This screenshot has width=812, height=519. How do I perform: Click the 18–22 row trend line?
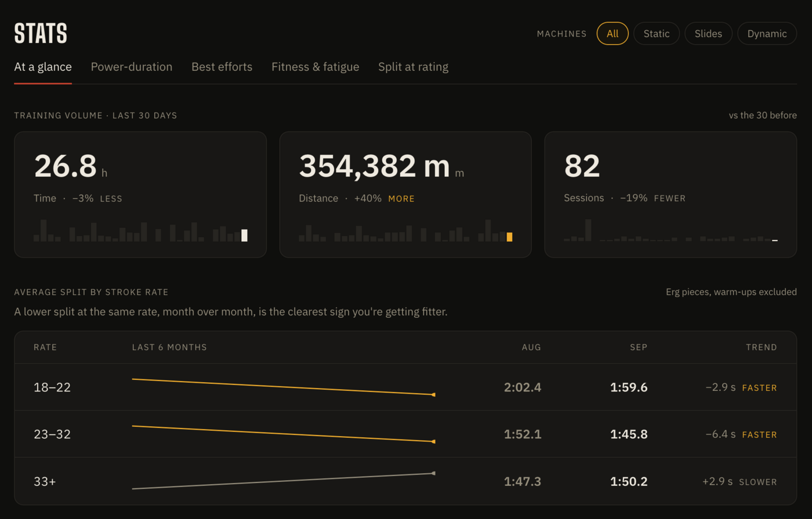point(284,387)
